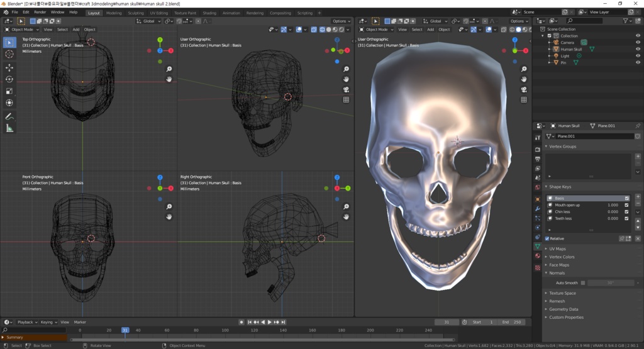Select the Annotate tool in left toolbar
This screenshot has height=349, width=644.
click(x=9, y=116)
